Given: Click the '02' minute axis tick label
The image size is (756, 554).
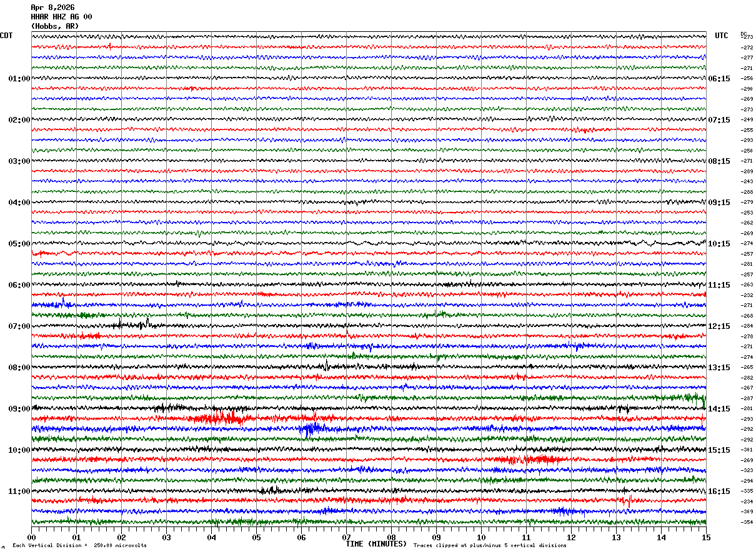Looking at the screenshot, I should coord(121,537).
